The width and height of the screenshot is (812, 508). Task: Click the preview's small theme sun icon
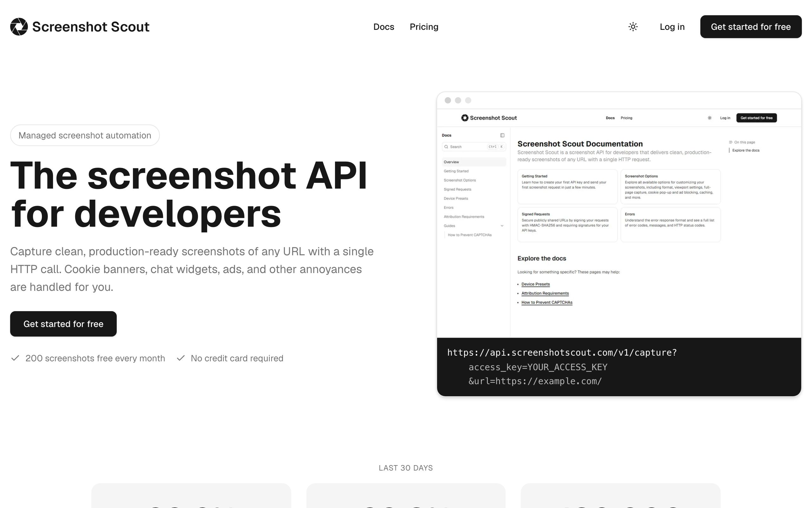(709, 118)
